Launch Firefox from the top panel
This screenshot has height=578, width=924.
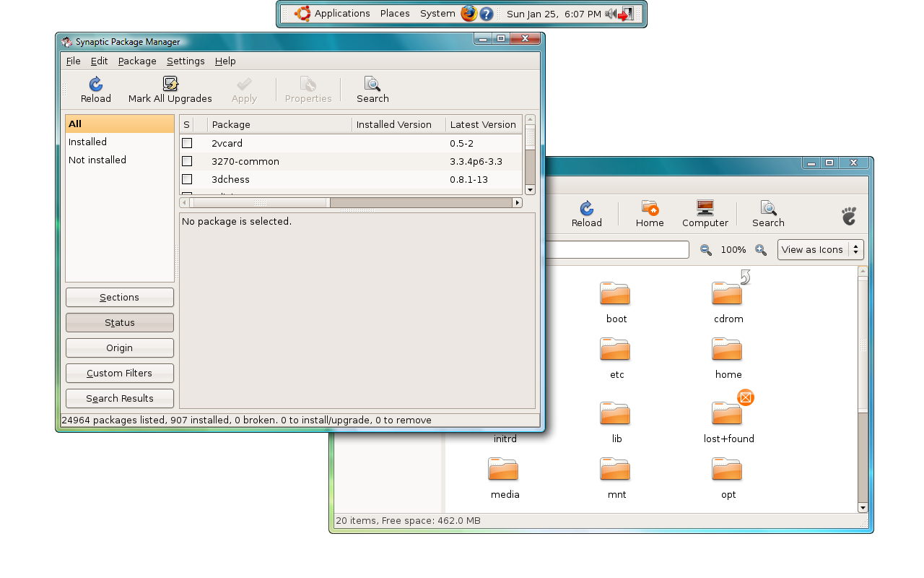point(469,13)
